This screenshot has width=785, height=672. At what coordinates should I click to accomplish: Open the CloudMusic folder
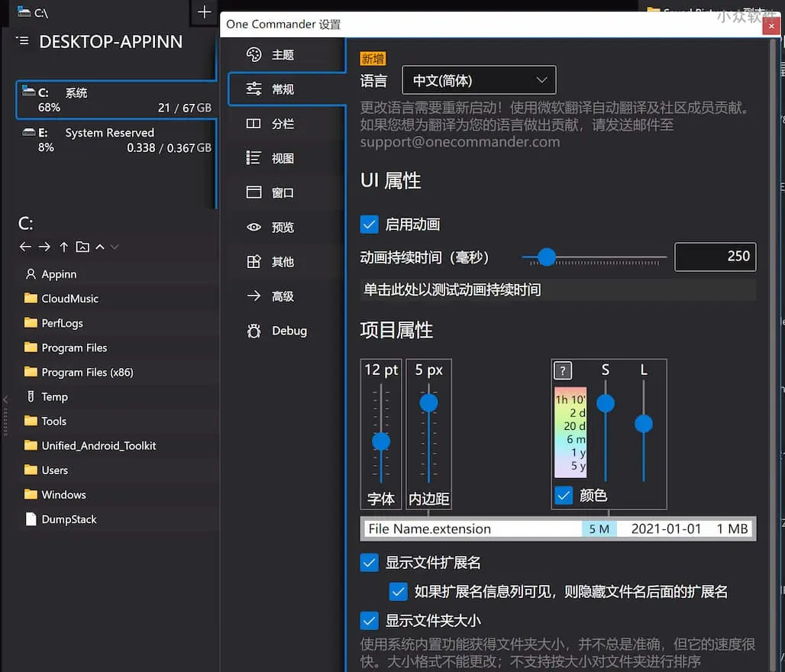pyautogui.click(x=118, y=299)
